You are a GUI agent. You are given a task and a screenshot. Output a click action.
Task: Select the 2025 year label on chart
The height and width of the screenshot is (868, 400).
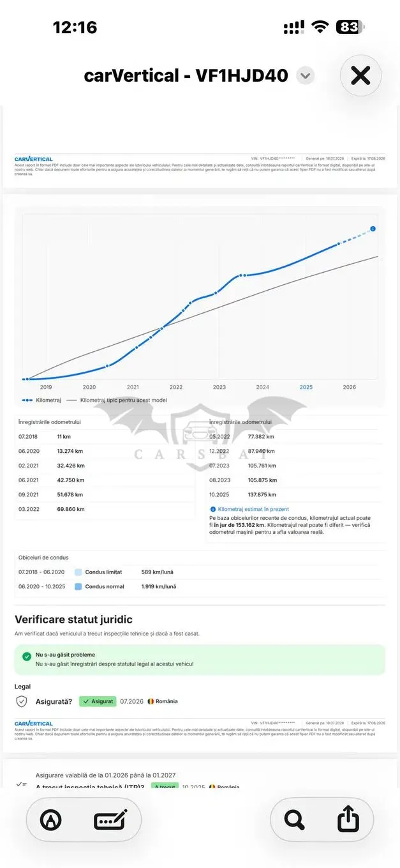(x=306, y=387)
